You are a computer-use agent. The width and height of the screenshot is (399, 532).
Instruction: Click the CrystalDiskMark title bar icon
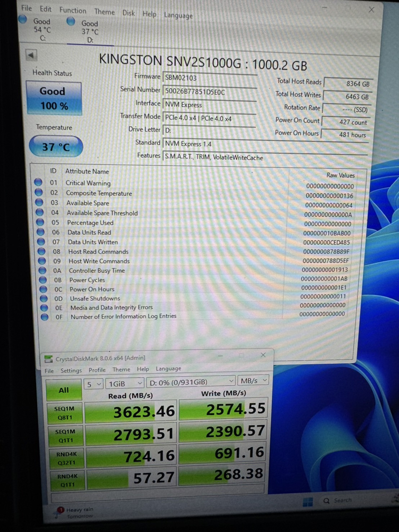(48, 359)
